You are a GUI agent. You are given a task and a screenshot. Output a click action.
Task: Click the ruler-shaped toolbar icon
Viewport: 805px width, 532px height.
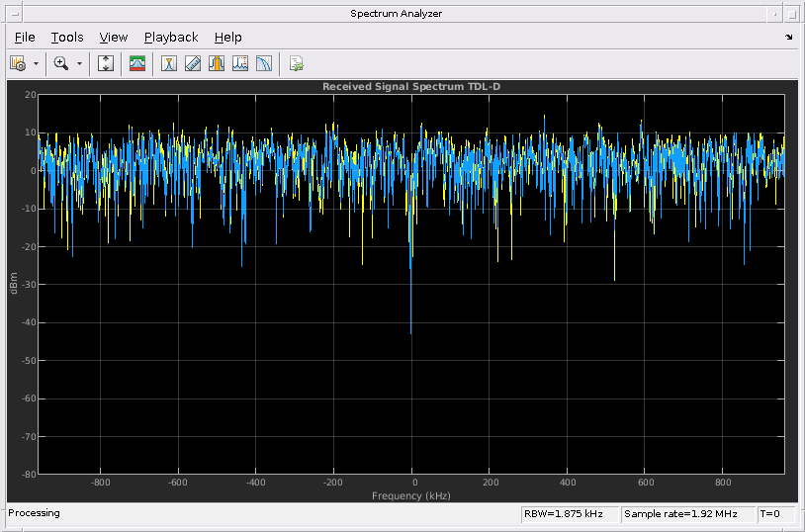click(x=193, y=63)
